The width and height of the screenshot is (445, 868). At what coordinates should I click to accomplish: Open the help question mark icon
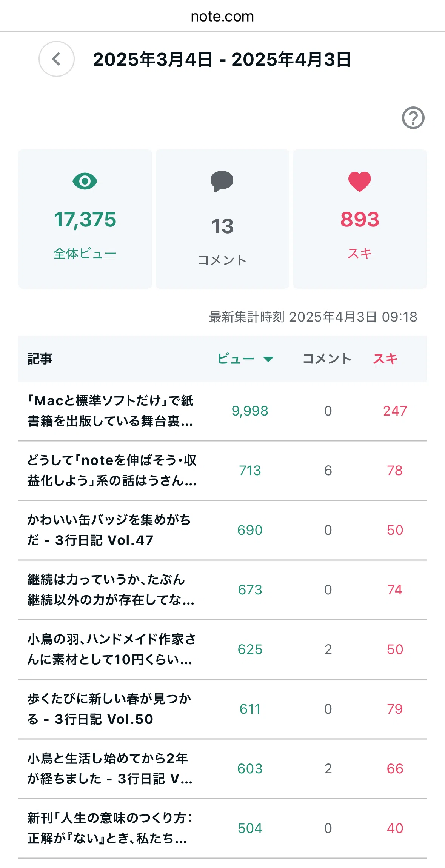(413, 118)
